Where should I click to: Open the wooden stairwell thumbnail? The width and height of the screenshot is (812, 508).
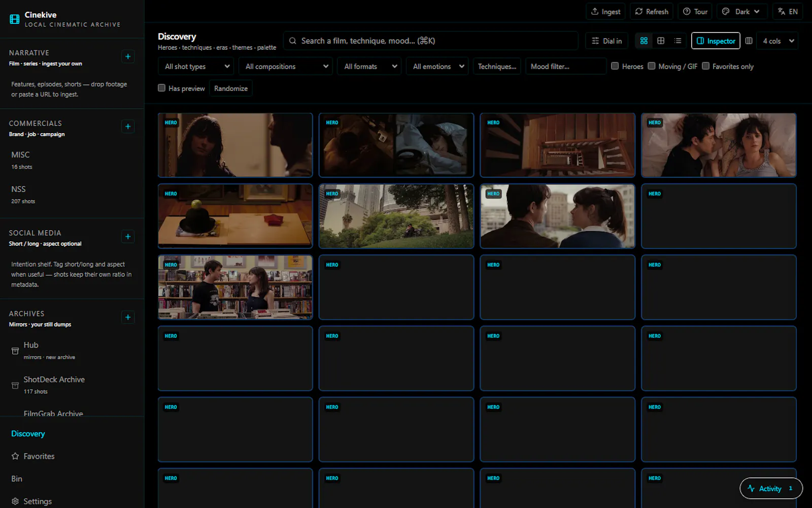click(x=557, y=145)
